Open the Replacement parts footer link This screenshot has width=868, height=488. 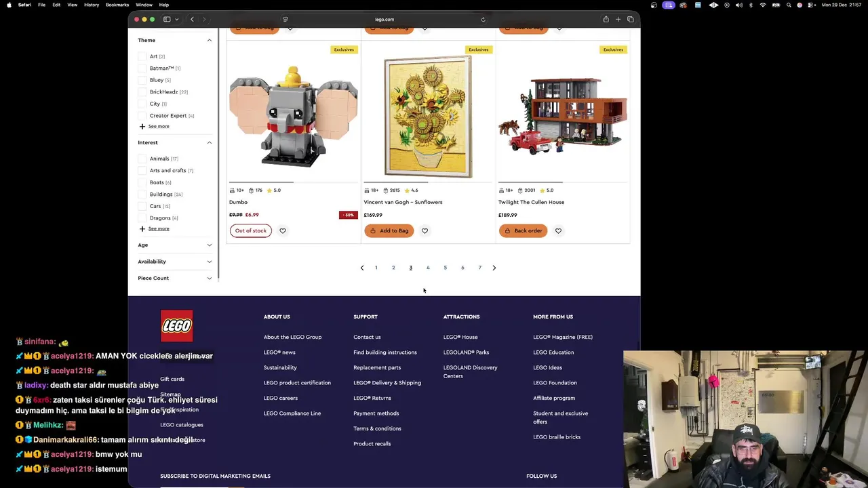point(377,367)
